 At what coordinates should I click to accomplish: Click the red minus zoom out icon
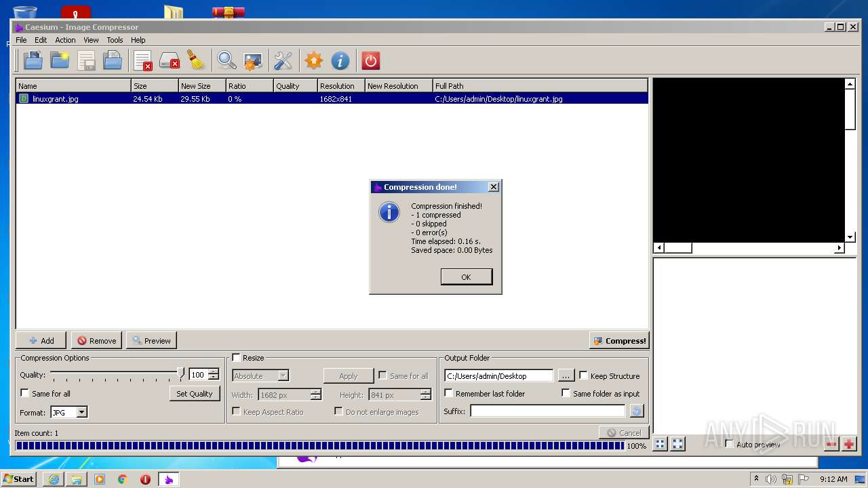tap(831, 444)
